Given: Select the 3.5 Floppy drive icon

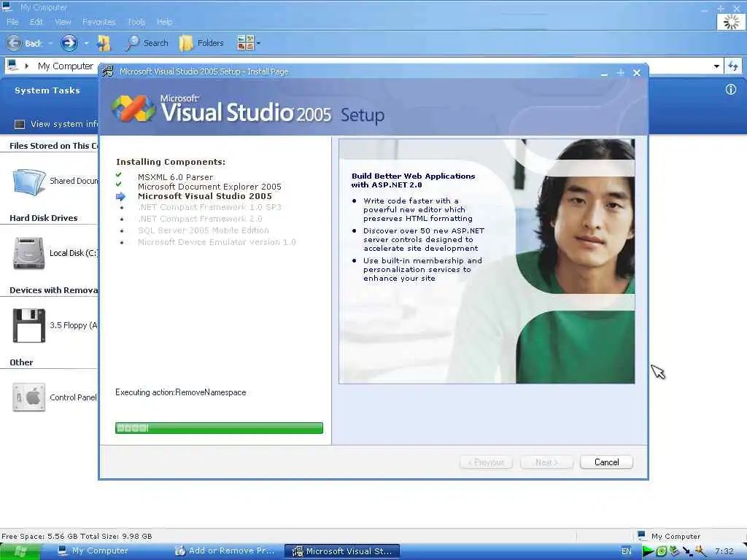Looking at the screenshot, I should (x=29, y=326).
